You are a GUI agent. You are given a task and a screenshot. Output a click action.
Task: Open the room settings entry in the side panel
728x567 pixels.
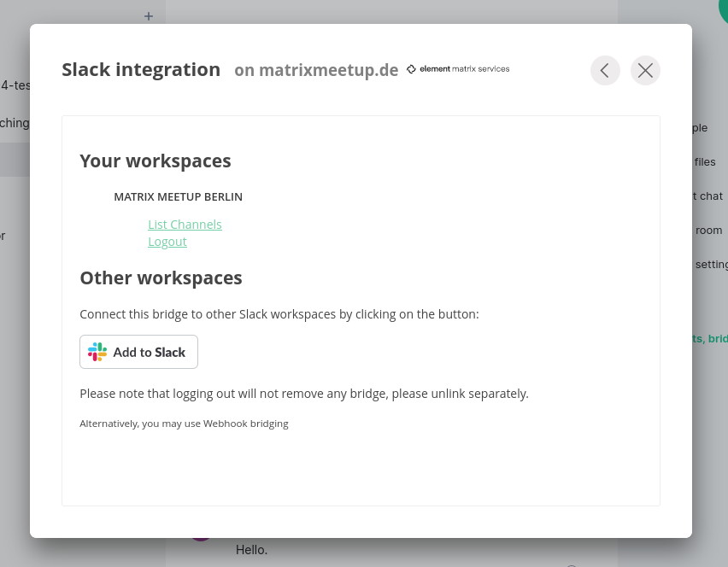[707, 264]
